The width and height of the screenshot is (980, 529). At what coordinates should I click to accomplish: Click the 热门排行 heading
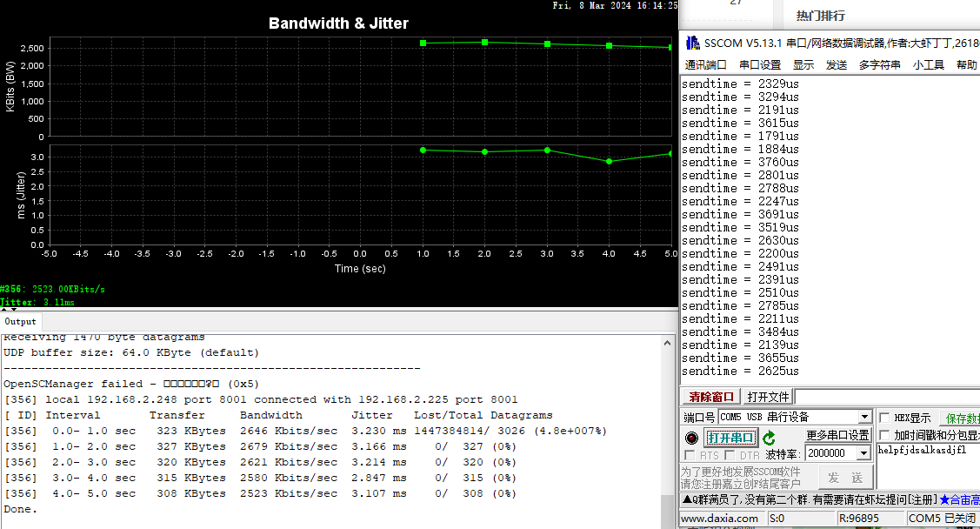pos(820,17)
